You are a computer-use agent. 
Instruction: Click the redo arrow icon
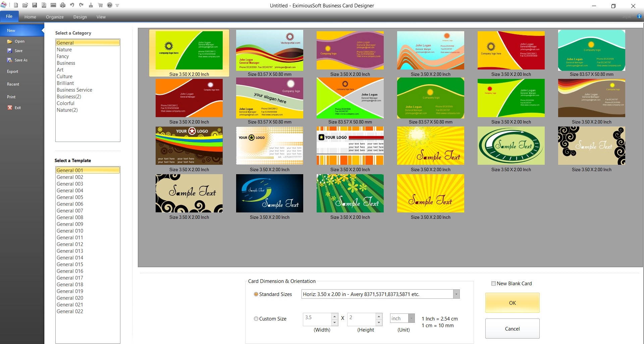click(x=82, y=5)
